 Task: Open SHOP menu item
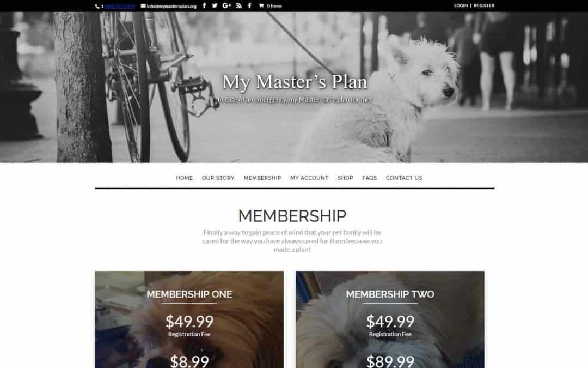click(345, 178)
